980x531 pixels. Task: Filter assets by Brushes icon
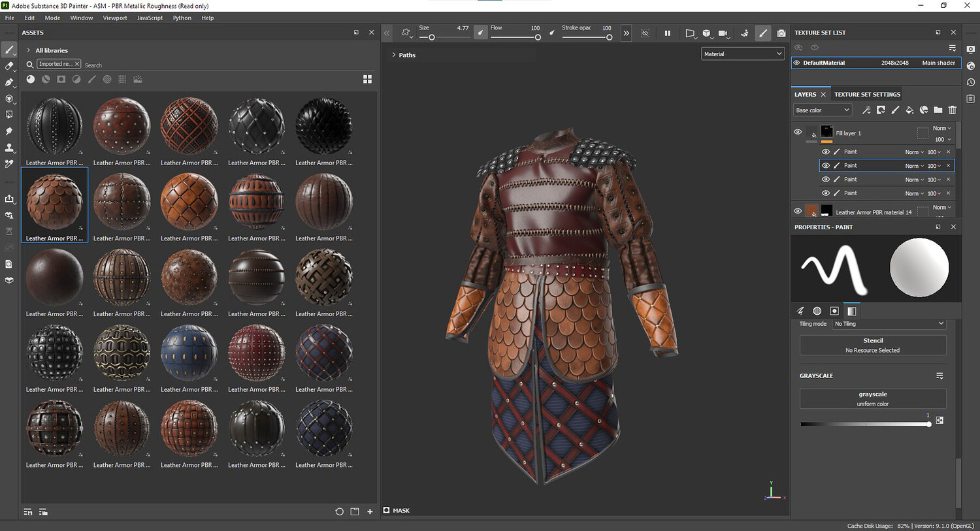point(91,79)
